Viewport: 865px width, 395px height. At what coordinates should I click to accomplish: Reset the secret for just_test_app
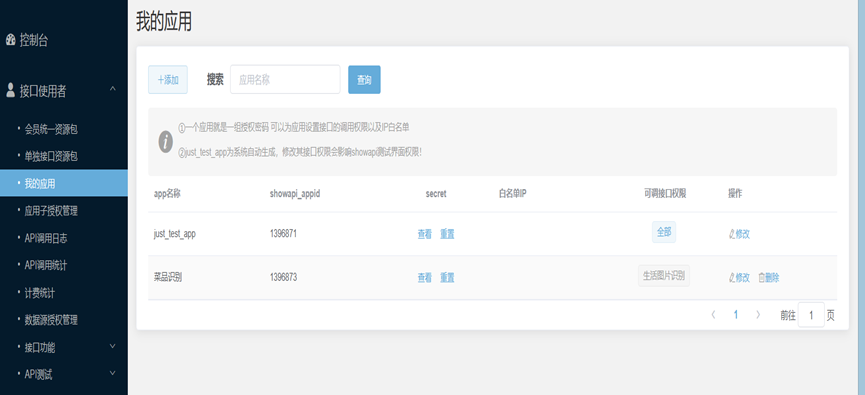(x=447, y=234)
